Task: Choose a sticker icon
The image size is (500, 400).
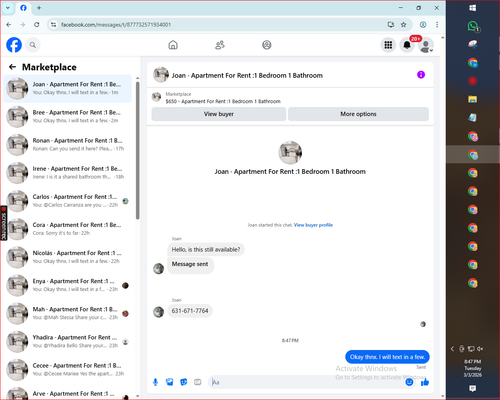Action: point(184,382)
